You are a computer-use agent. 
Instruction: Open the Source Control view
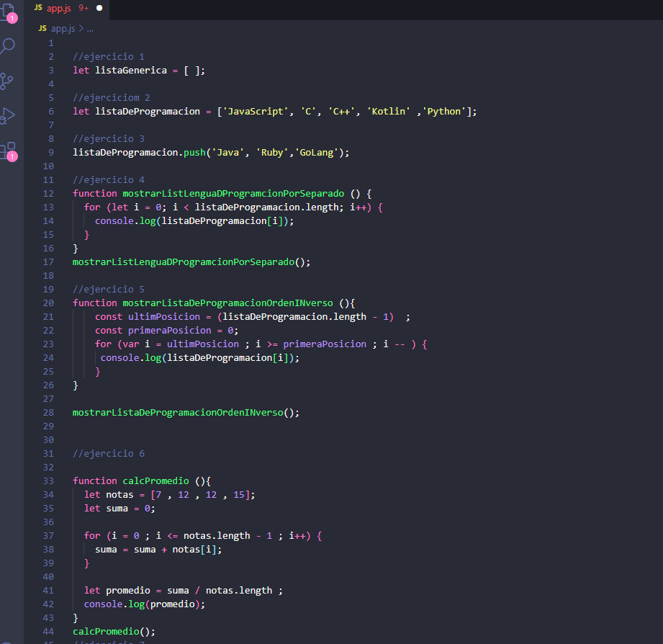click(x=6, y=81)
